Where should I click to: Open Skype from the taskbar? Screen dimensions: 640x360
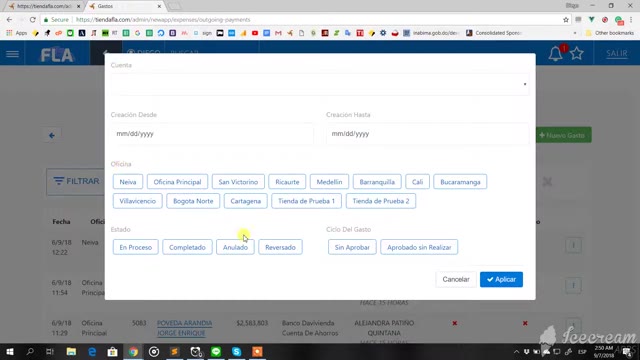pyautogui.click(x=236, y=351)
